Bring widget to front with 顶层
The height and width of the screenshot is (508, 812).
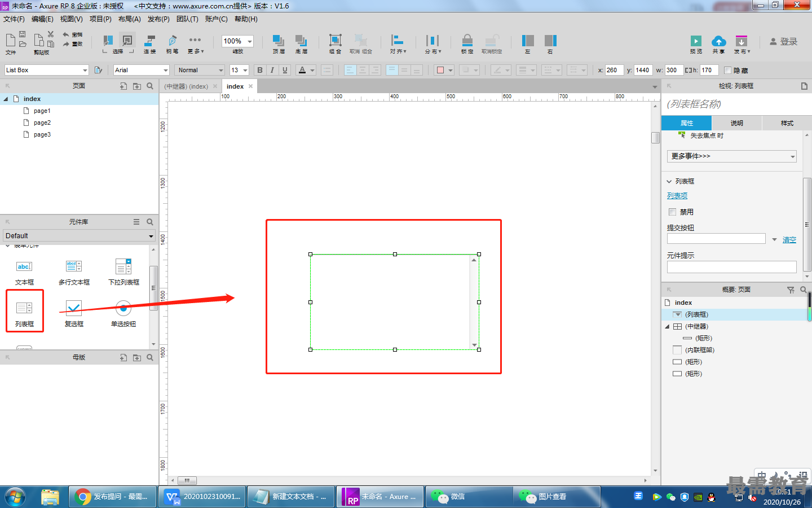pyautogui.click(x=279, y=44)
